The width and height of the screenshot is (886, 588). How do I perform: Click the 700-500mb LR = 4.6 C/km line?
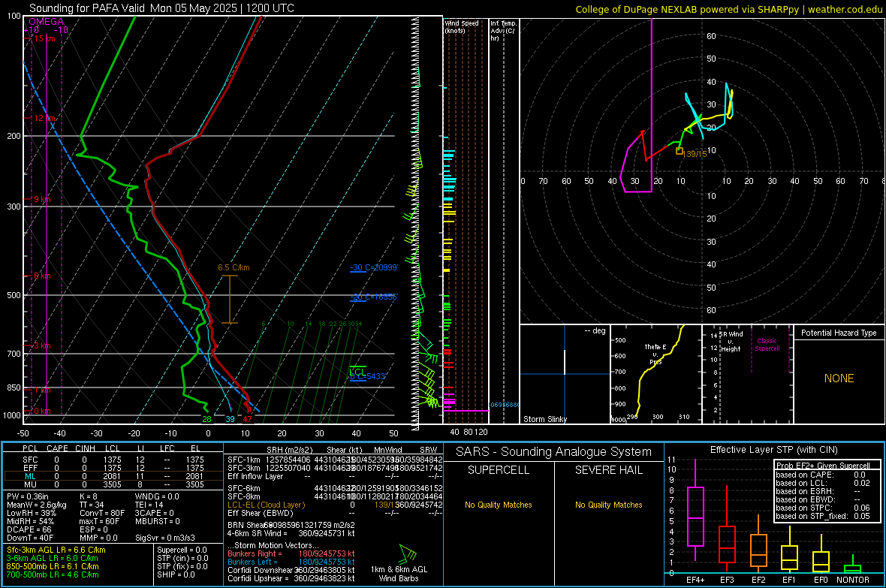[53, 574]
